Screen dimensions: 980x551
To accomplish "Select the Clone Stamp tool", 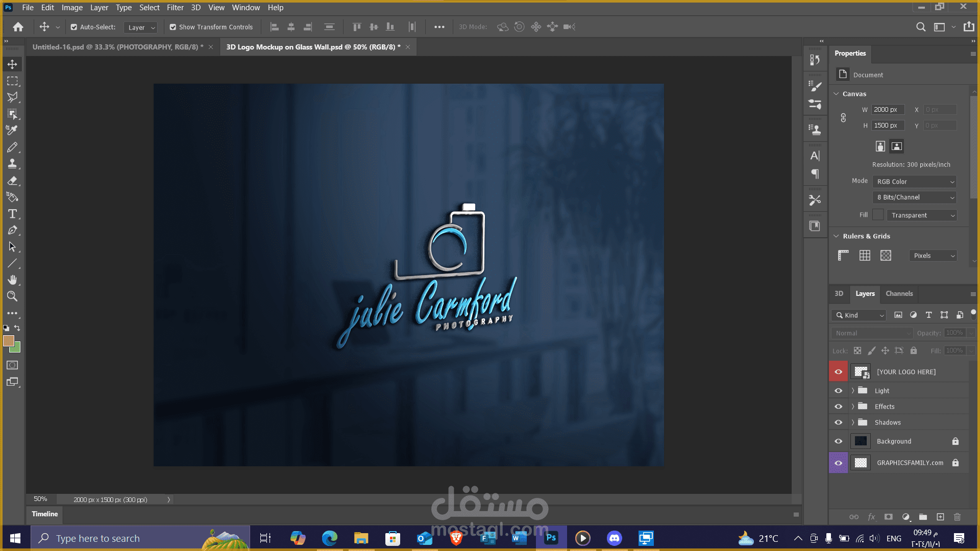I will point(12,164).
